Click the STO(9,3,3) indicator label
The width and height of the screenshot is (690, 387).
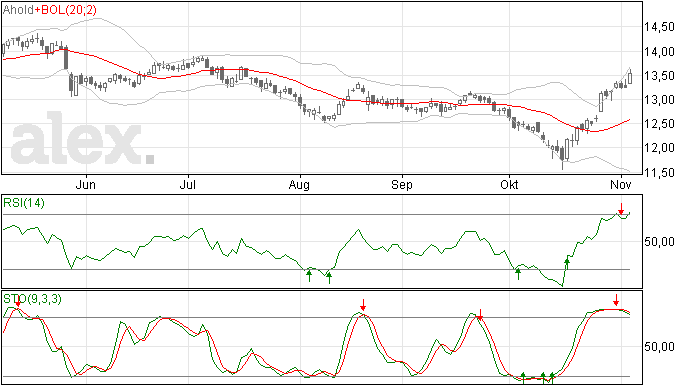pos(33,299)
